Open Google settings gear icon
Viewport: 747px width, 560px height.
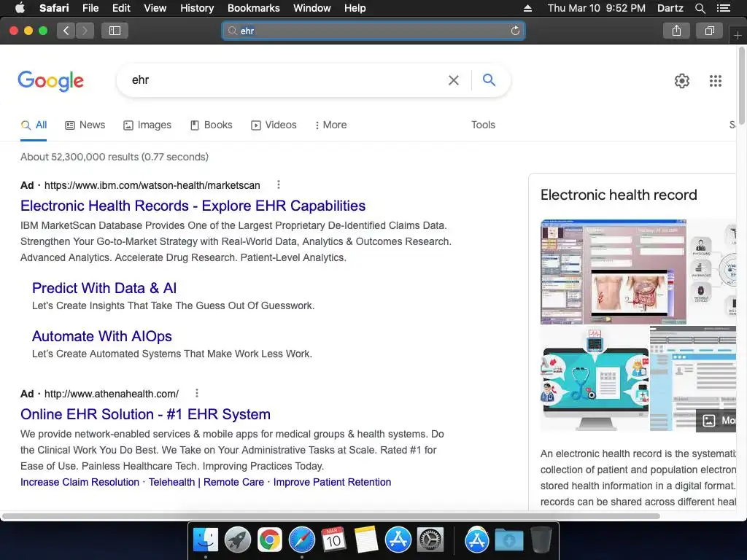[x=682, y=81]
